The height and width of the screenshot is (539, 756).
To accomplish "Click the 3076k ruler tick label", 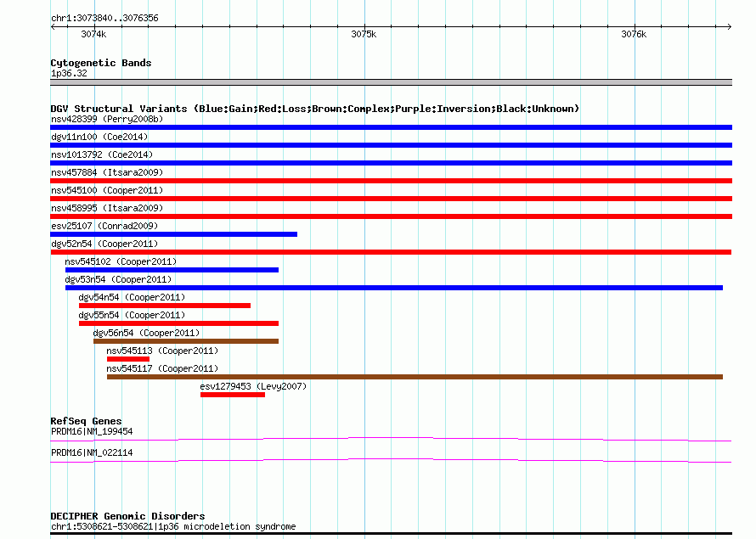I will point(634,34).
